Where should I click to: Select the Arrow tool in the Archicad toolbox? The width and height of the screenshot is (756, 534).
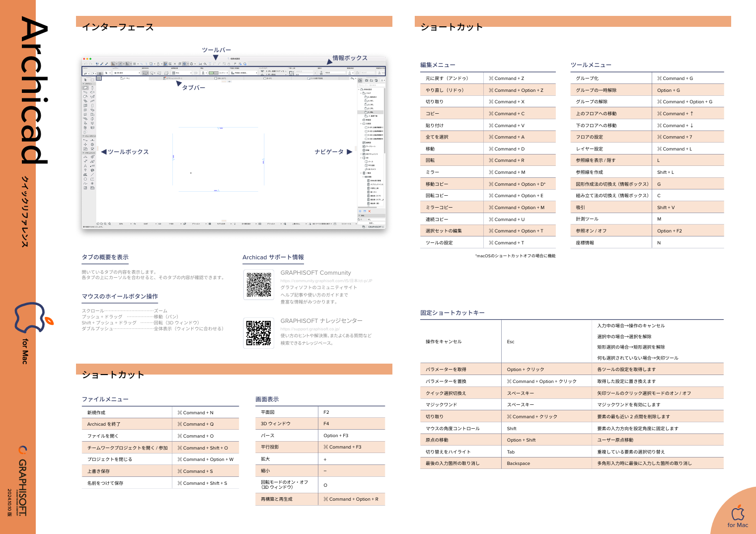coord(85,79)
